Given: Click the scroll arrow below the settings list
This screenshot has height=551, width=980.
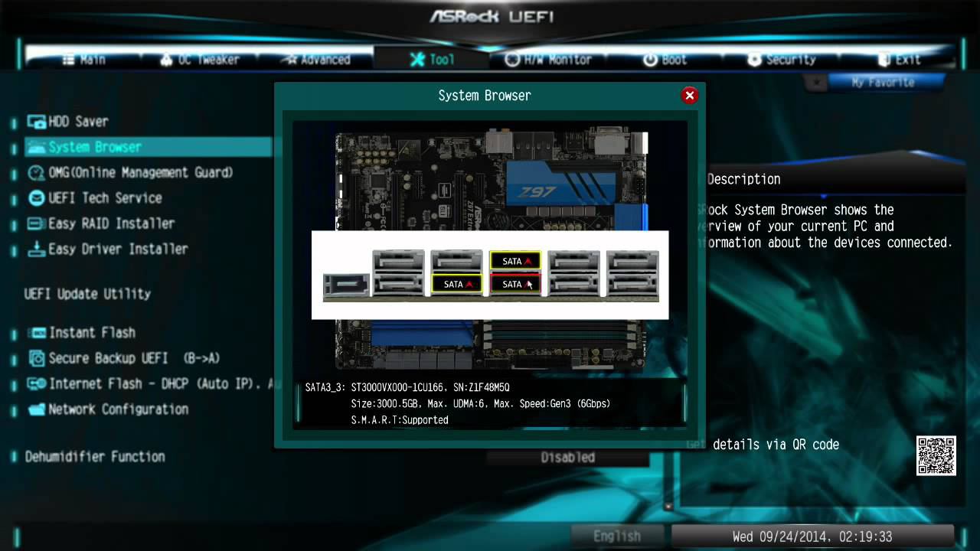Looking at the screenshot, I should 668,506.
